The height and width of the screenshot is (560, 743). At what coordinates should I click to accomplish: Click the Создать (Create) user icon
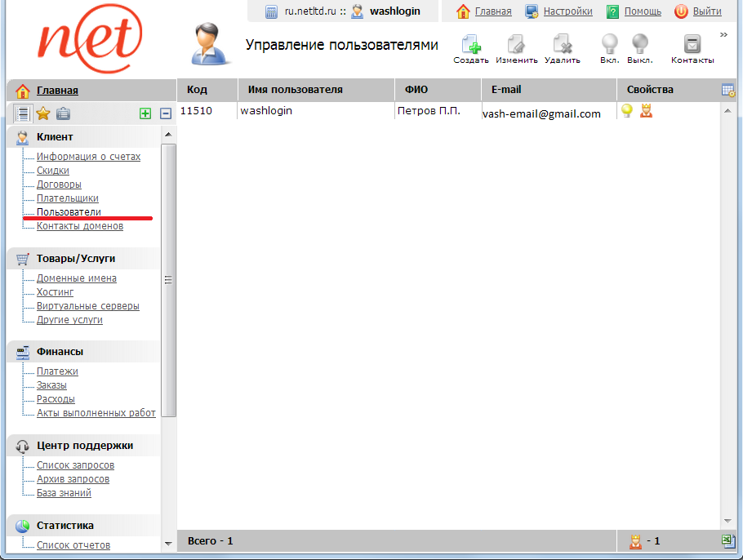pyautogui.click(x=470, y=46)
